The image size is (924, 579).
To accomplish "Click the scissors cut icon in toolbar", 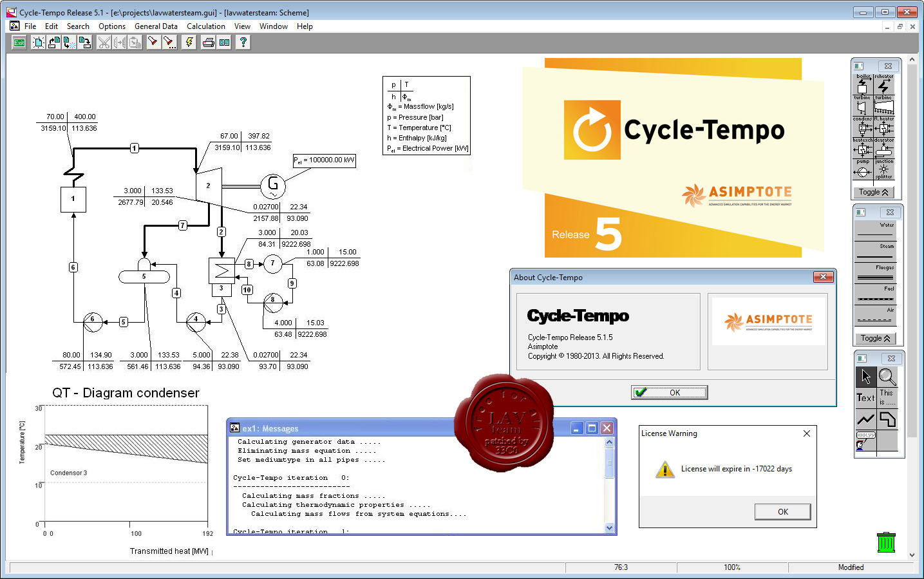I will coord(104,43).
